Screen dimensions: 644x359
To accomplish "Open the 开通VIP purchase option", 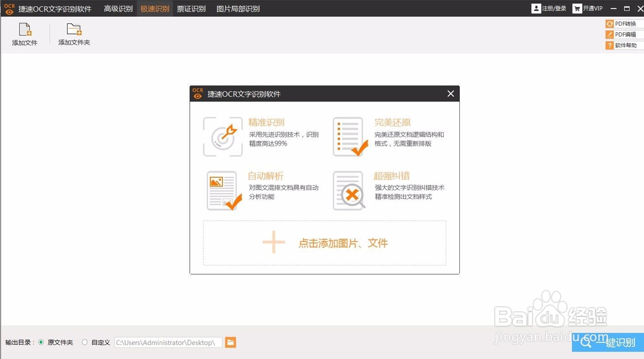I will (588, 8).
